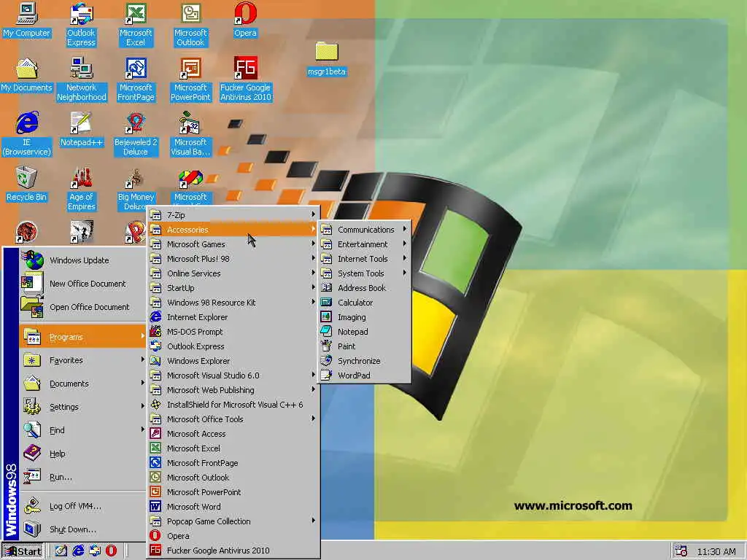The height and width of the screenshot is (560, 747).
Task: Open the Run... dialog entry
Action: click(x=82, y=477)
